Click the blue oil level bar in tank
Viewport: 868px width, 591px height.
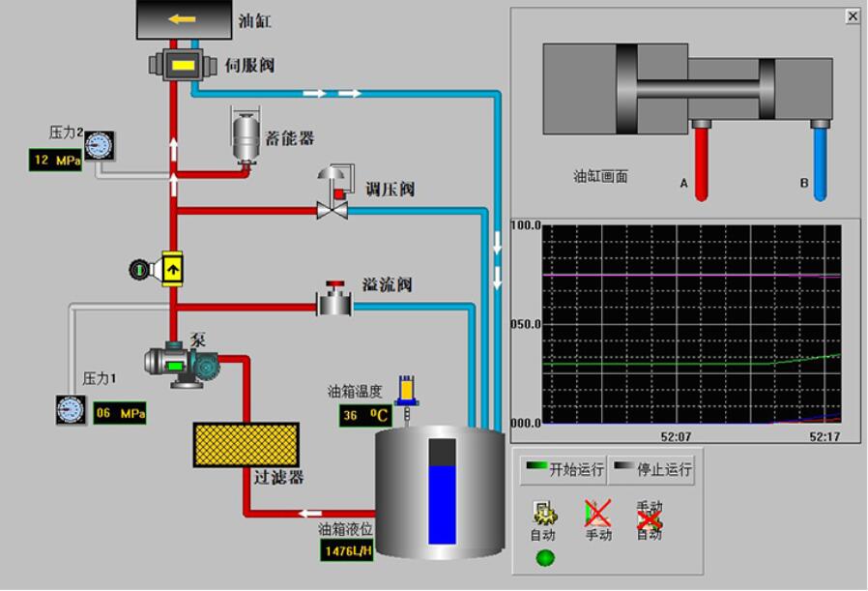click(442, 503)
